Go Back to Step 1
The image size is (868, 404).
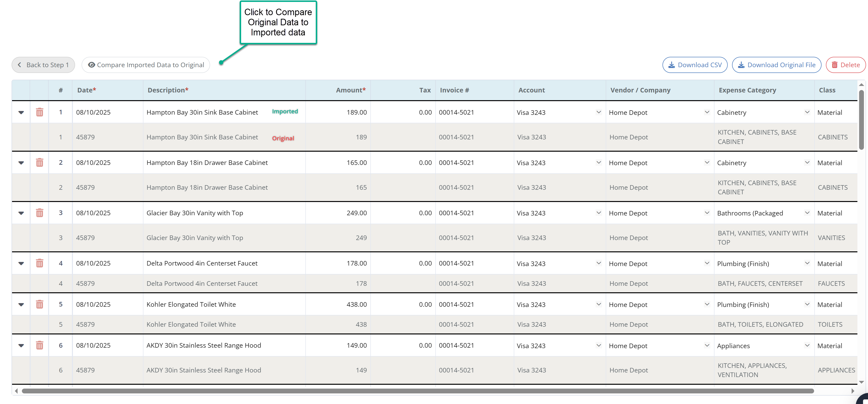pos(43,65)
